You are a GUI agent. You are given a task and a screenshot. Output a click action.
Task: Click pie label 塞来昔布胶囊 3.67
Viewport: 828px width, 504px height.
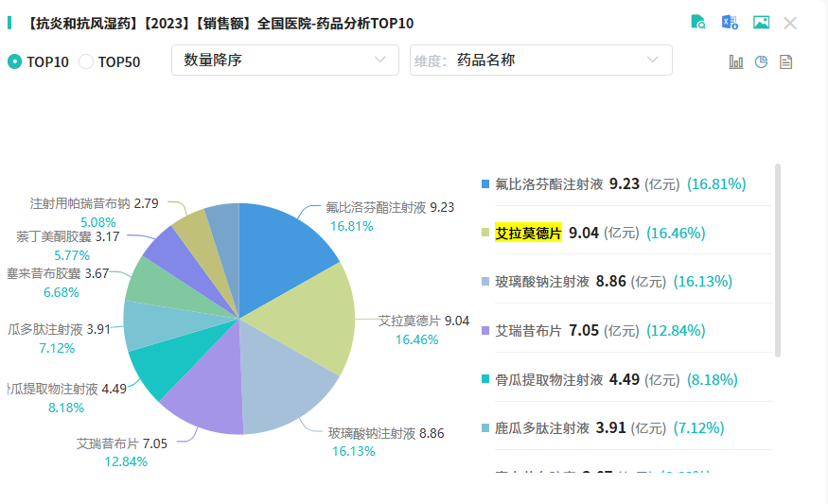58,273
